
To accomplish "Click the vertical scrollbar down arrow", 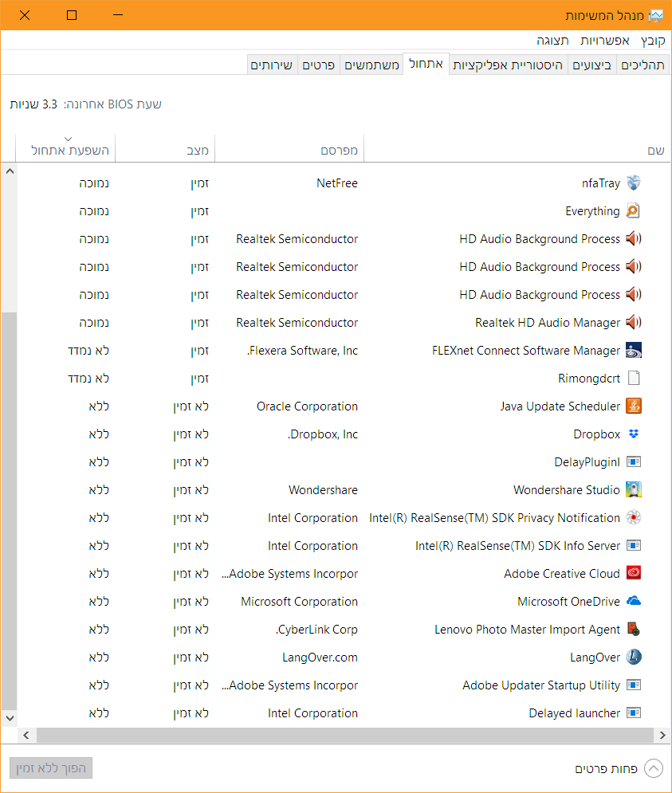I will [10, 718].
